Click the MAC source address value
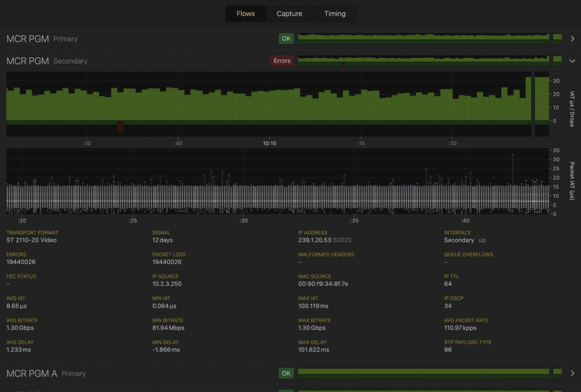 click(x=323, y=284)
